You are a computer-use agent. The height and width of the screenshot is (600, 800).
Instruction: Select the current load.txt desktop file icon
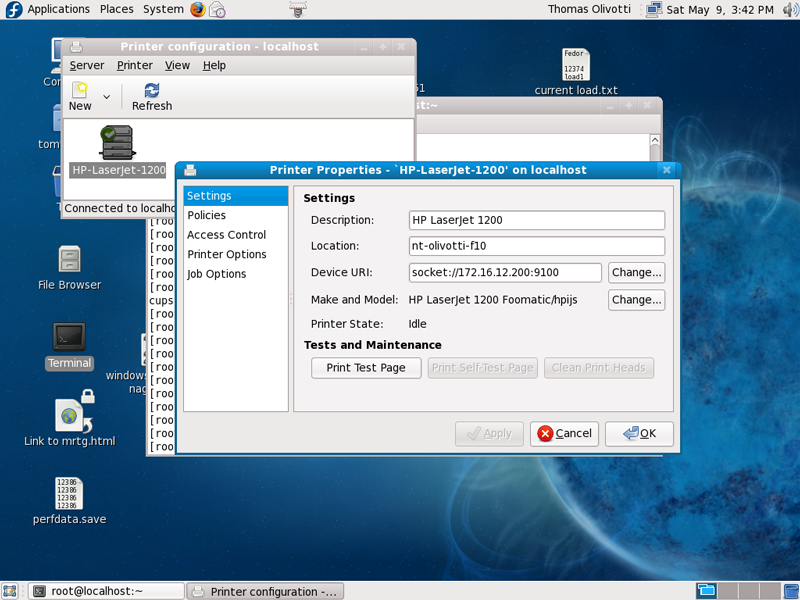[x=576, y=72]
